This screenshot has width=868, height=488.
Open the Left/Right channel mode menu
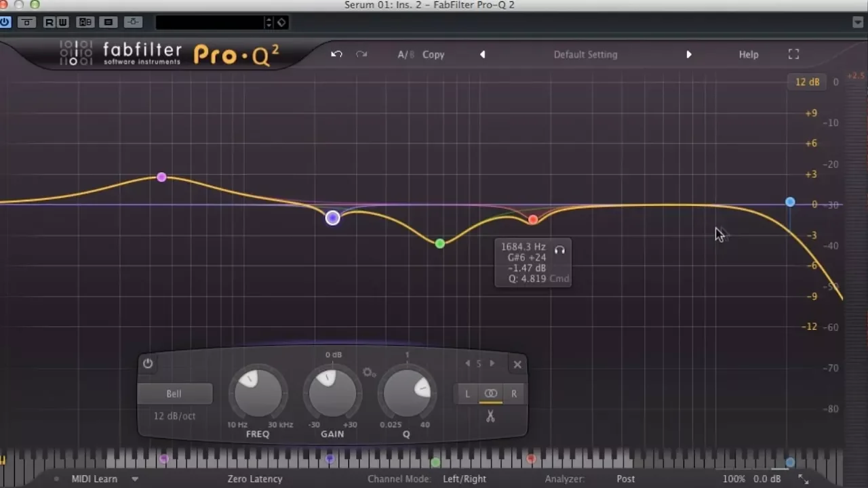[465, 479]
